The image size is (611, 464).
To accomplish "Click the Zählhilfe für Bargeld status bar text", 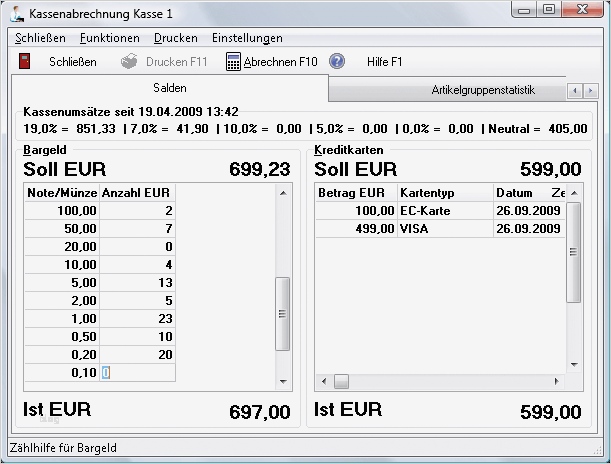I will 63,448.
